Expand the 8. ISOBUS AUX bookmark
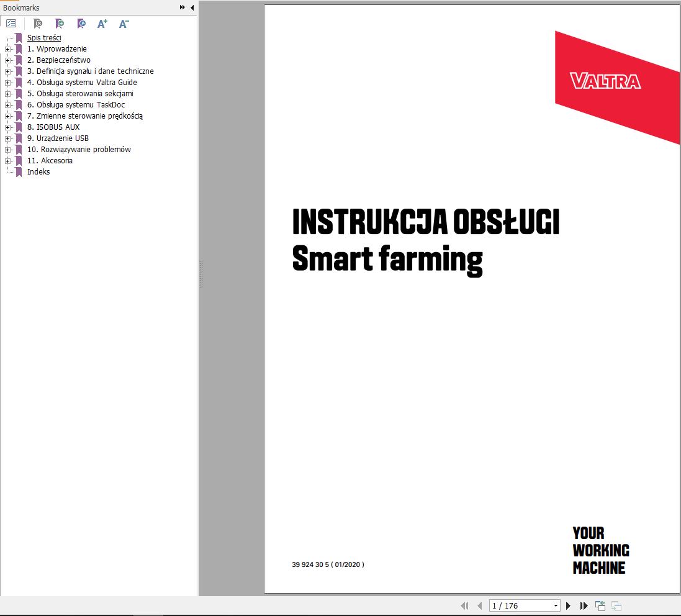Image resolution: width=681 pixels, height=616 pixels. 7,127
